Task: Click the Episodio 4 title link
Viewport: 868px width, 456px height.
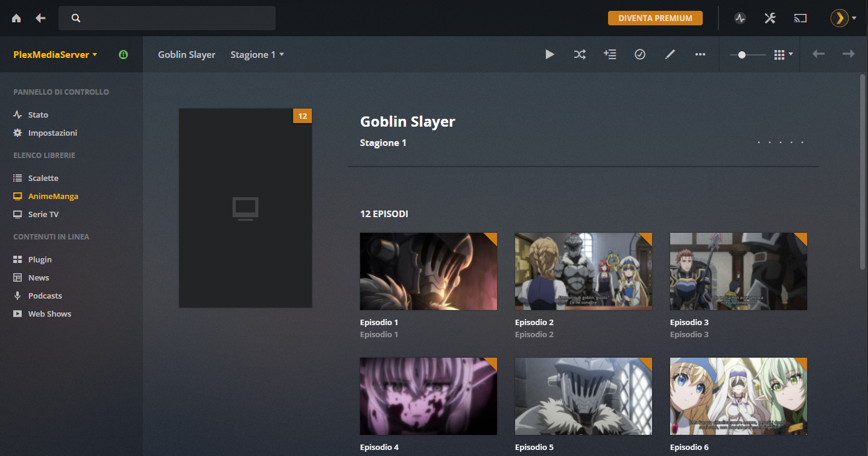Action: coord(379,447)
